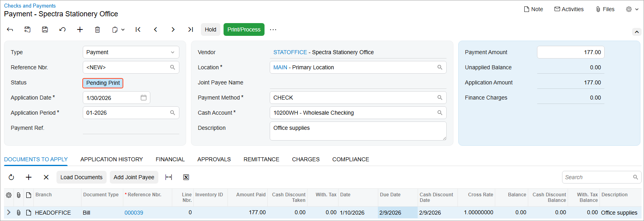Go to the first record
The width and height of the screenshot is (644, 221).
coord(138,29)
